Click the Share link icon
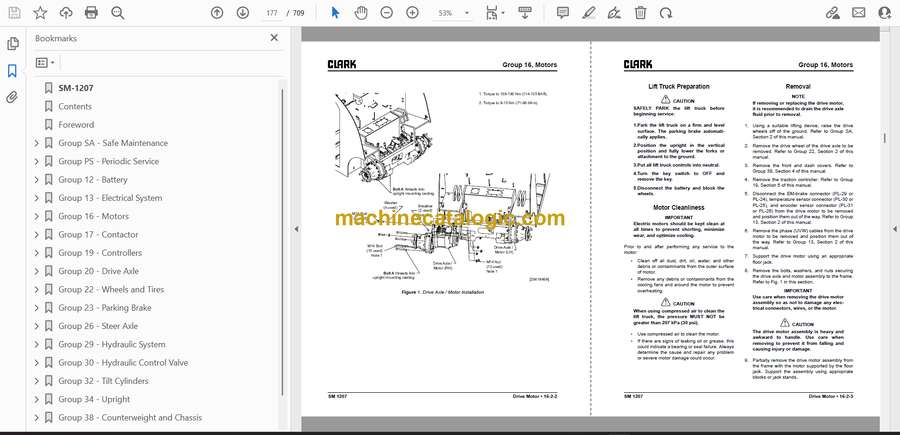This screenshot has height=435, width=900. [833, 13]
